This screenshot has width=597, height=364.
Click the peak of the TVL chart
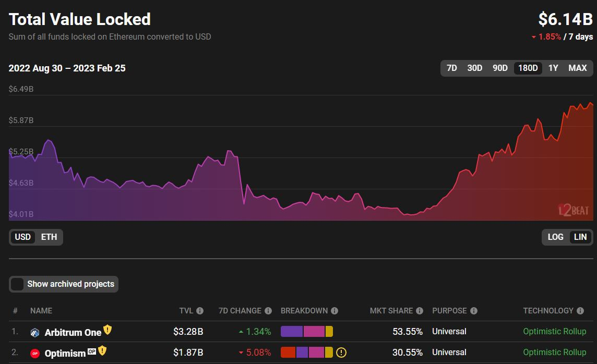(x=590, y=103)
